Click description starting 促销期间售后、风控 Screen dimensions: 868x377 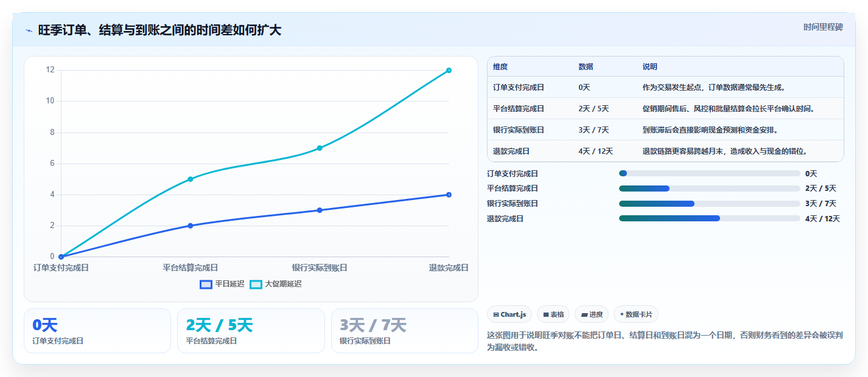[x=729, y=109]
